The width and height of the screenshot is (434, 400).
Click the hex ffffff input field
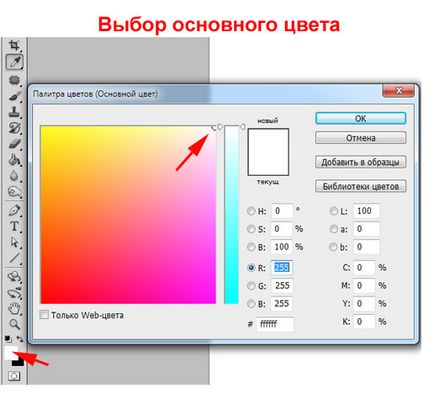tap(275, 324)
